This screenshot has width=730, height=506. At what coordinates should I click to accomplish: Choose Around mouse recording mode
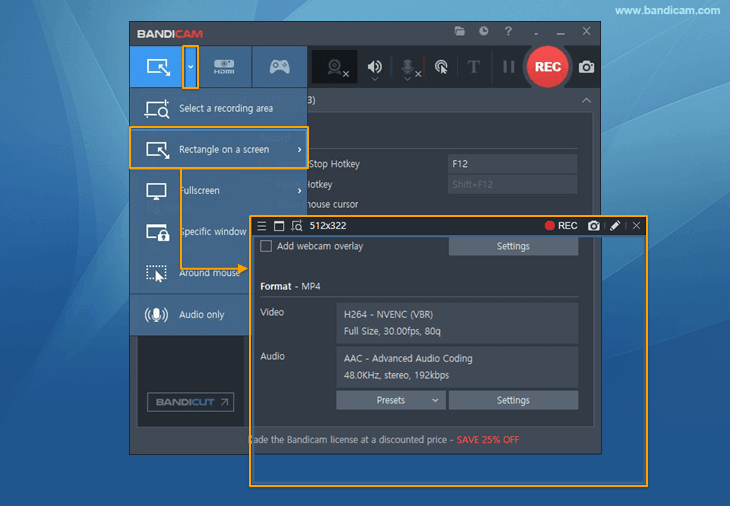(190, 273)
